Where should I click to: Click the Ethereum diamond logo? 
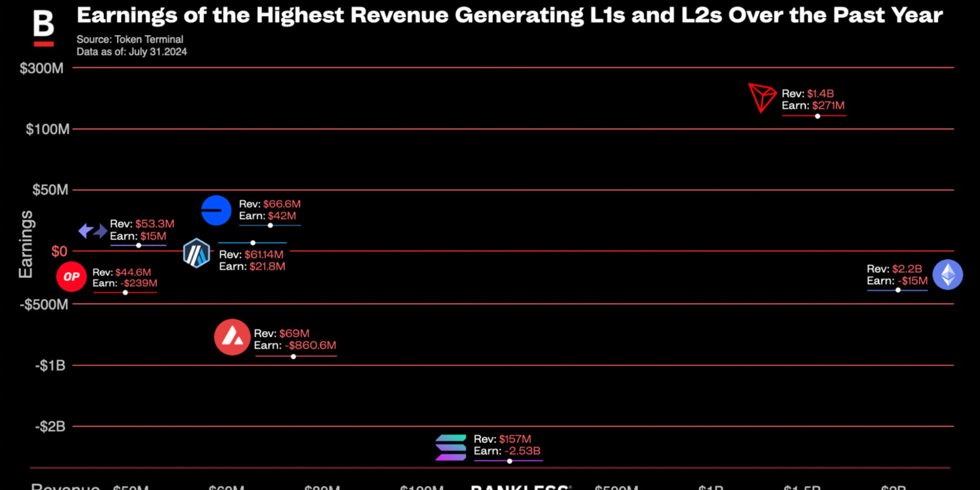(x=948, y=275)
